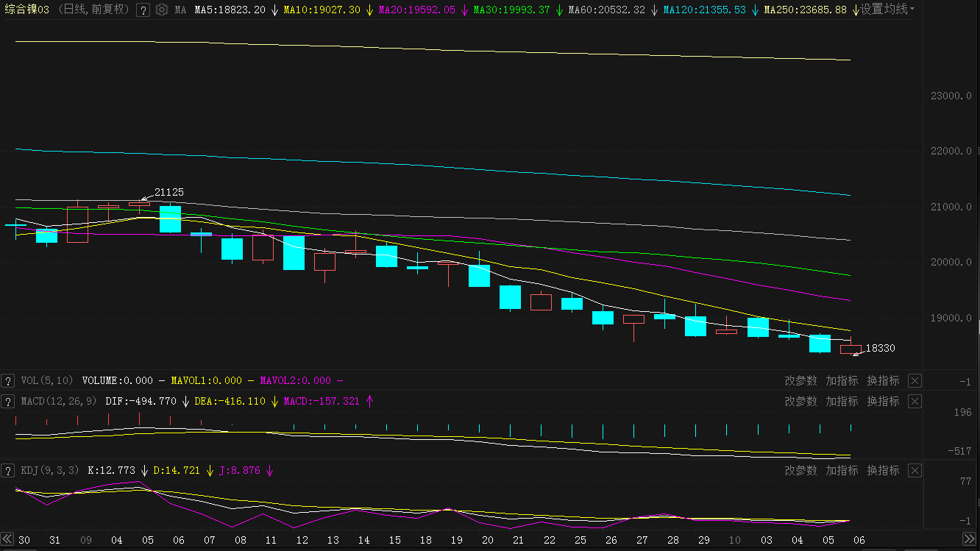980x551 pixels.
Task: Click the help icon beside 综合镍03 title
Action: pyautogui.click(x=143, y=10)
